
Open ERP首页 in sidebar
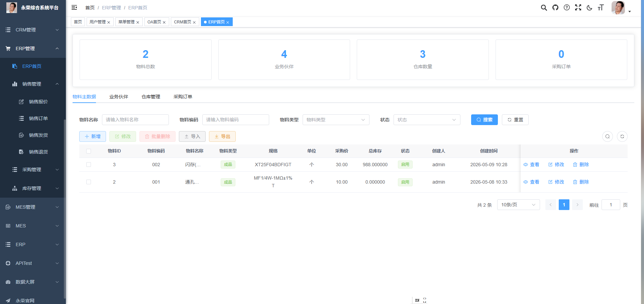33,66
